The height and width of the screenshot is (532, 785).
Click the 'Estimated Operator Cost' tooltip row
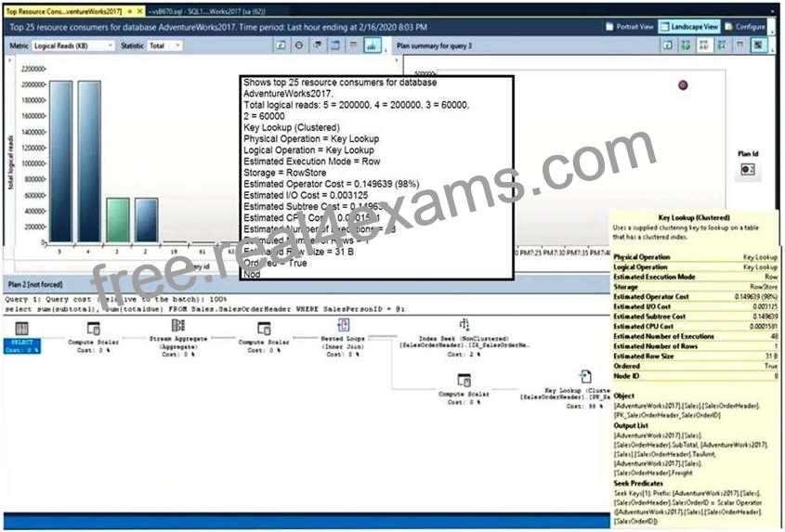696,297
